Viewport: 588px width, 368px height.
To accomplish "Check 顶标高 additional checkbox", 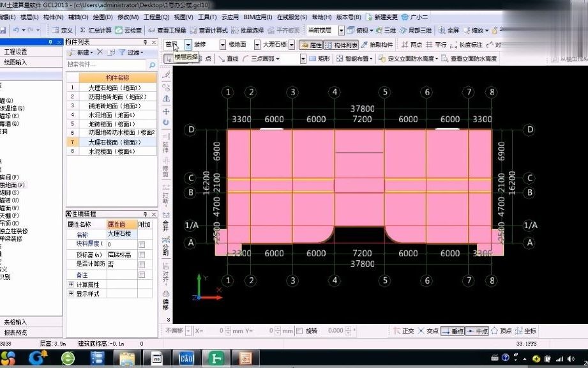I will (x=142, y=255).
